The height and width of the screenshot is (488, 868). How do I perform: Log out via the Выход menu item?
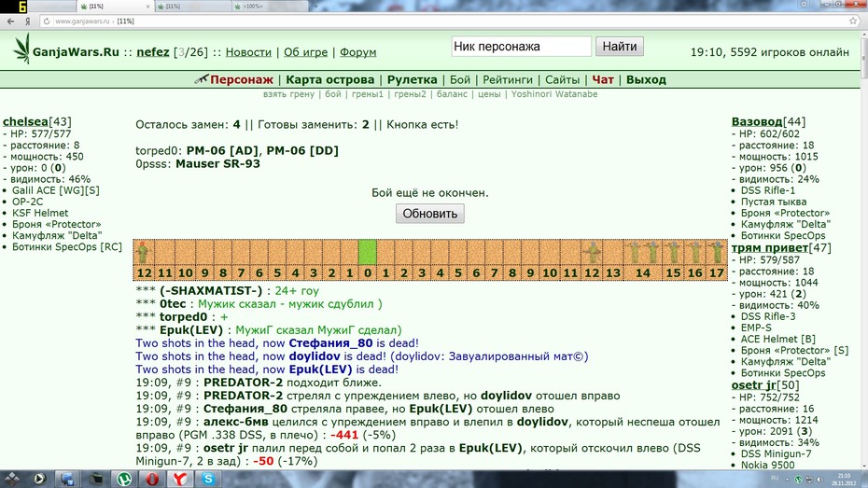point(646,79)
